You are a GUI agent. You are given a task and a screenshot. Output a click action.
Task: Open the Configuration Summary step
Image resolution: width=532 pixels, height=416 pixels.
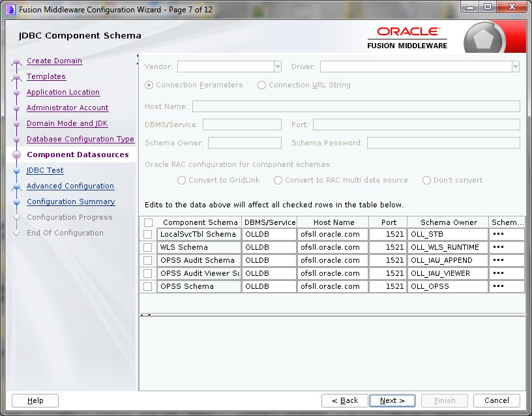[x=71, y=201]
